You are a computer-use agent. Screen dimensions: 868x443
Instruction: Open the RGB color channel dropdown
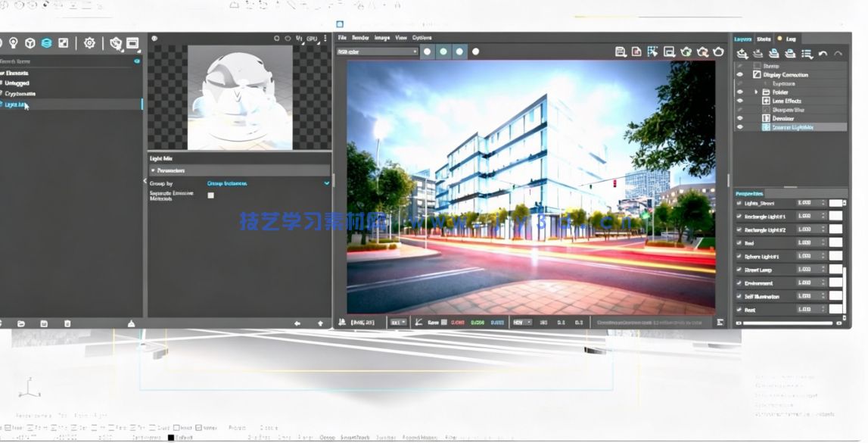point(378,51)
